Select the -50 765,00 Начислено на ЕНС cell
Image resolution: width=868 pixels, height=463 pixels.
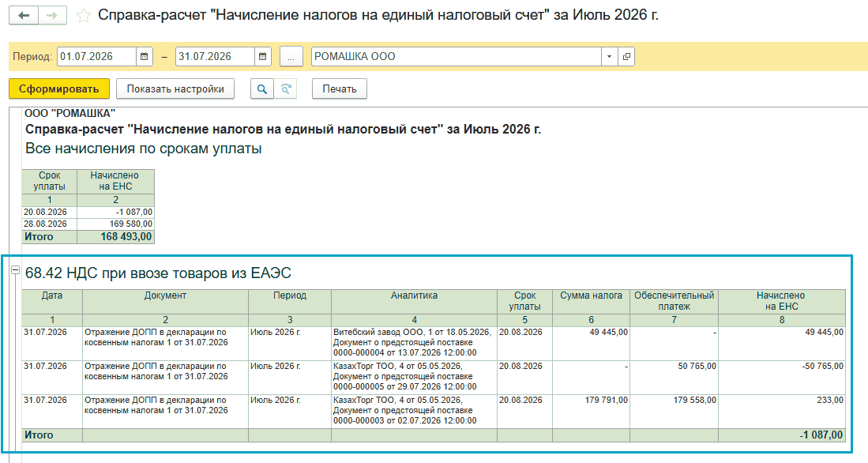coord(782,377)
